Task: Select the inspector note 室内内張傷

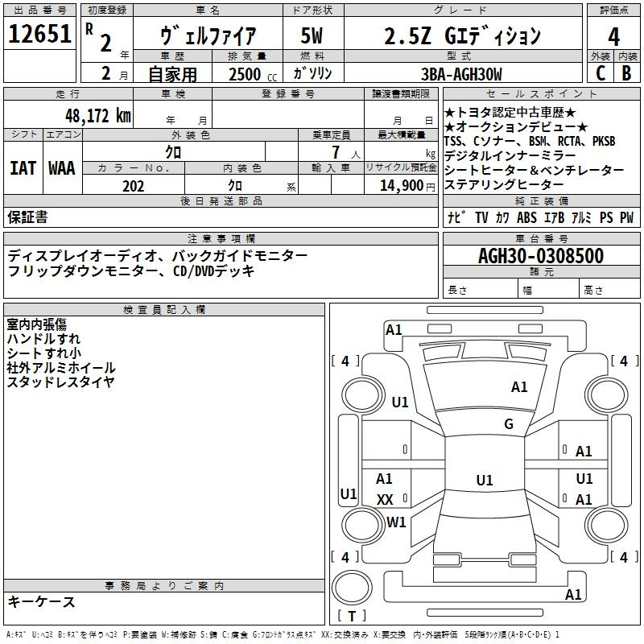Action: point(36,324)
